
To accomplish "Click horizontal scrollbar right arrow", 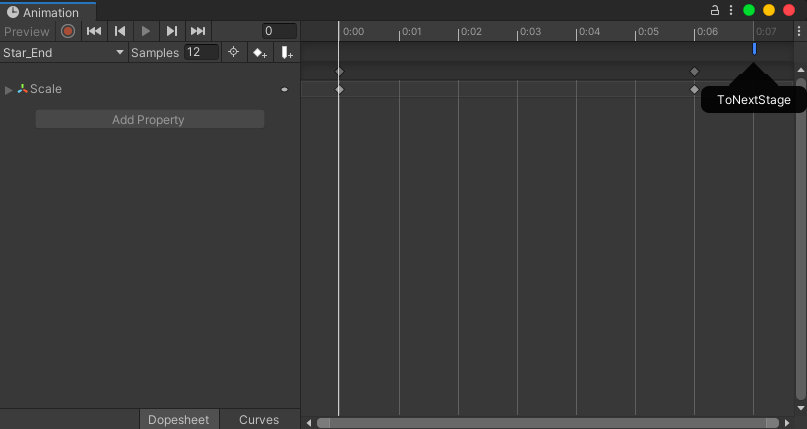I will click(x=787, y=423).
